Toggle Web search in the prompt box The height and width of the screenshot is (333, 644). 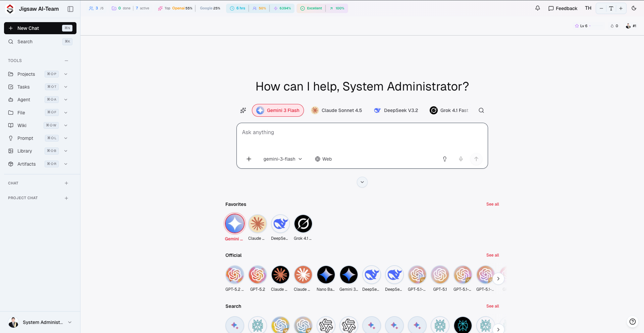[x=323, y=159]
